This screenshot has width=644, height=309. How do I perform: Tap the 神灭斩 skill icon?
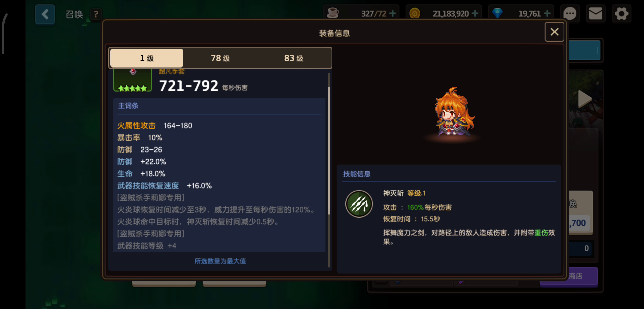click(359, 204)
